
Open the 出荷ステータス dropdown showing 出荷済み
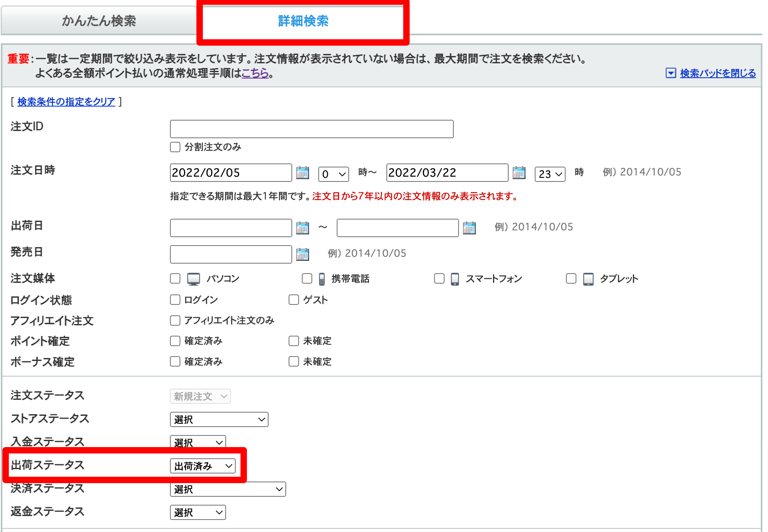(x=202, y=466)
